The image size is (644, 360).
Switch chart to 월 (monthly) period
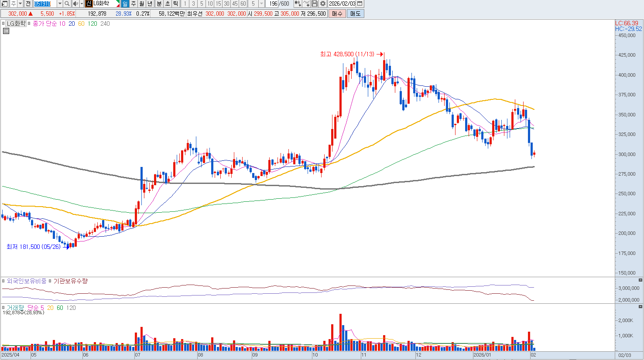tap(142, 3)
